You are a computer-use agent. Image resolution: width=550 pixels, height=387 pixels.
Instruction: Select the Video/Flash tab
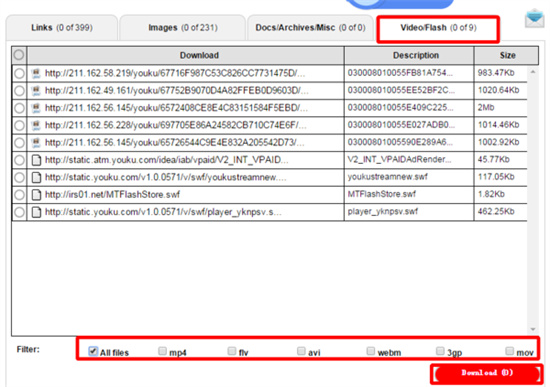click(x=438, y=28)
